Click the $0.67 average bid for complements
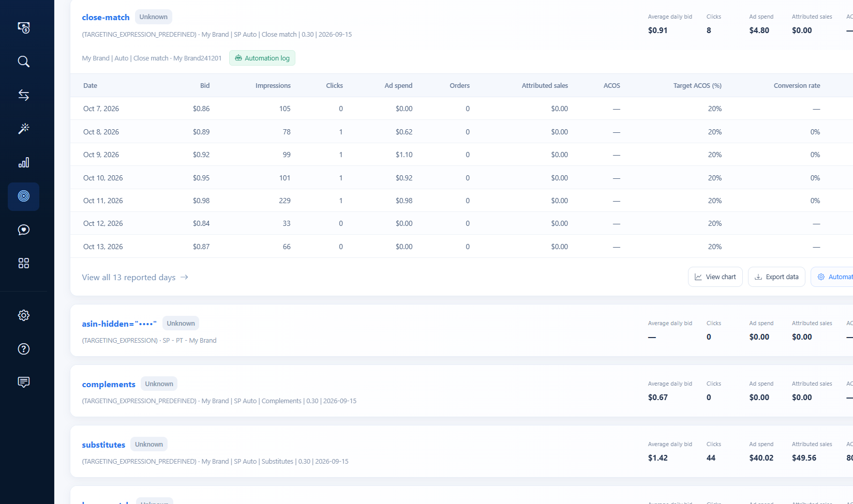This screenshot has width=853, height=504. tap(657, 398)
